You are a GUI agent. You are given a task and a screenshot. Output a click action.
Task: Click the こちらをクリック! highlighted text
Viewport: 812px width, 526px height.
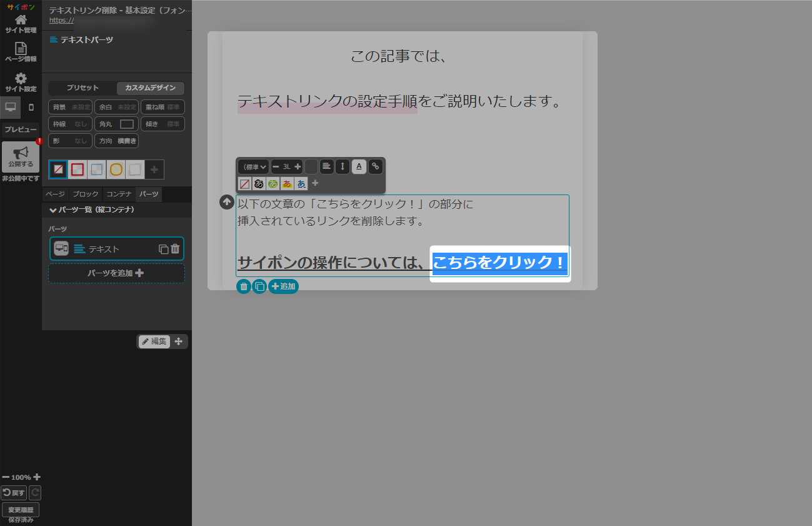click(500, 263)
